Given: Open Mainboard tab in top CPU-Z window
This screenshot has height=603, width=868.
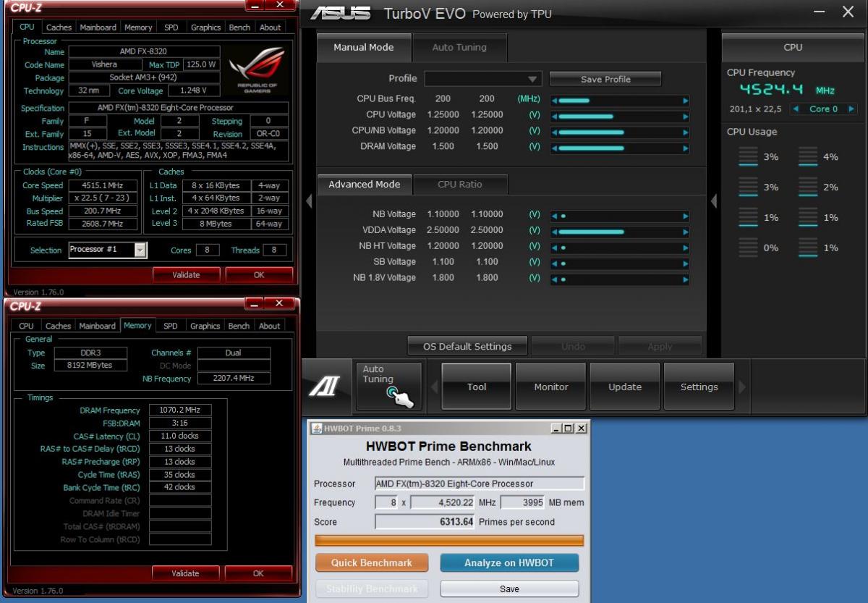Looking at the screenshot, I should pyautogui.click(x=98, y=28).
